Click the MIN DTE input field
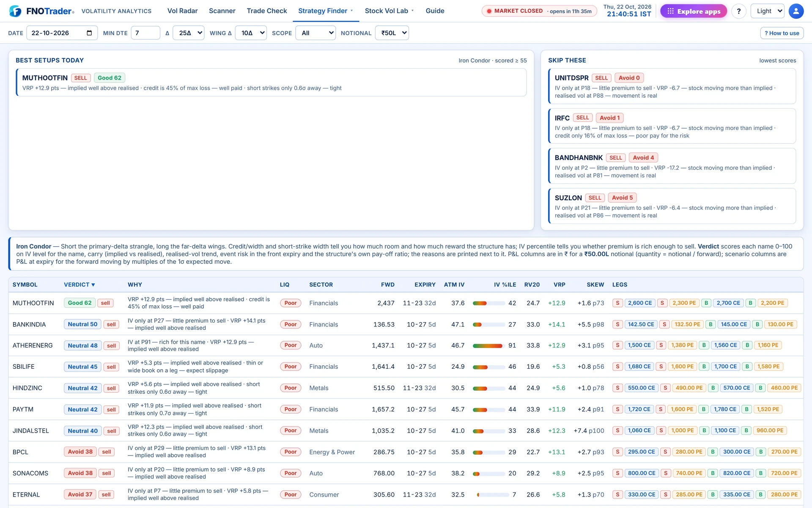Viewport: 812px width, 508px height. pyautogui.click(x=145, y=33)
